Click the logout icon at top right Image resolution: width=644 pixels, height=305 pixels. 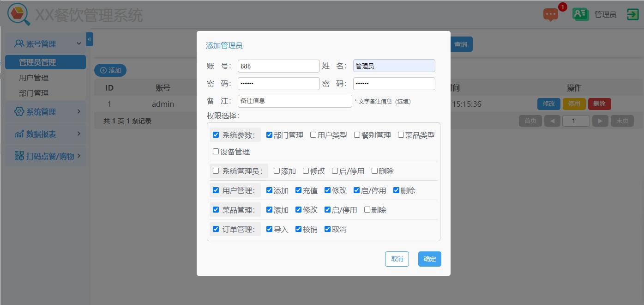pos(632,14)
